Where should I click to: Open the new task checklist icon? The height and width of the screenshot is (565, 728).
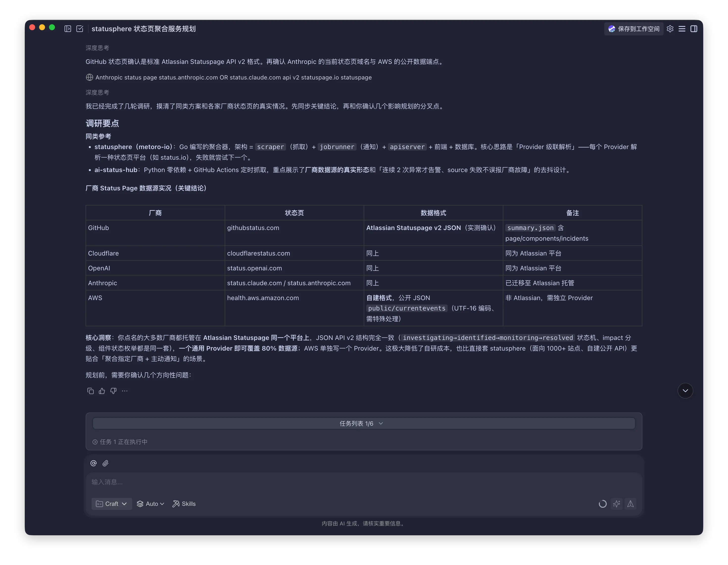tap(80, 29)
